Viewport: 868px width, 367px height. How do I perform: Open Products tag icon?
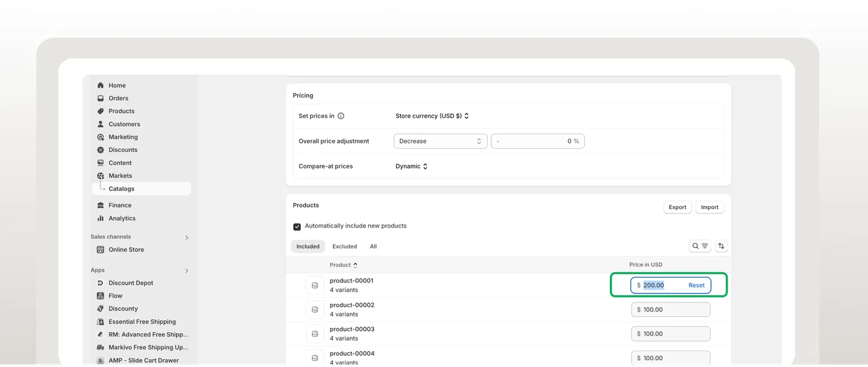pyautogui.click(x=101, y=111)
